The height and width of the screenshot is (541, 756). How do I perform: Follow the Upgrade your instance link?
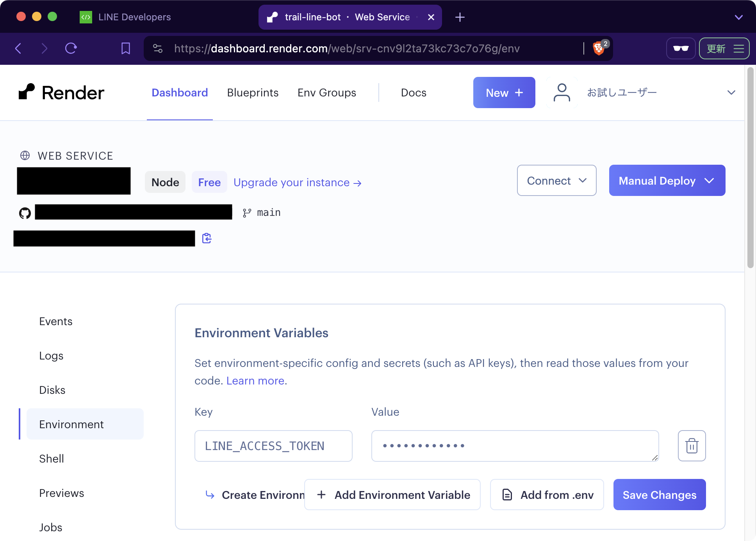pyautogui.click(x=297, y=182)
